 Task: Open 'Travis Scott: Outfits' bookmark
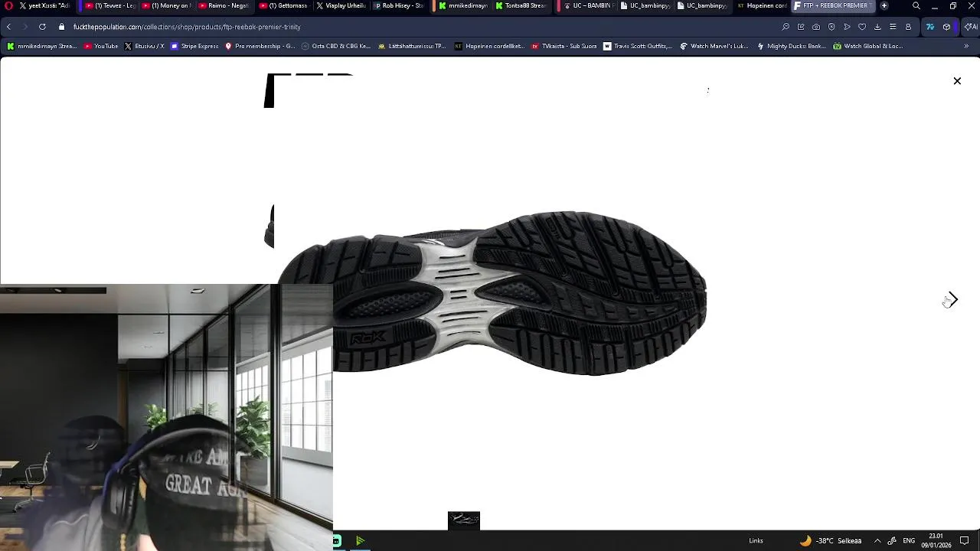tap(637, 46)
